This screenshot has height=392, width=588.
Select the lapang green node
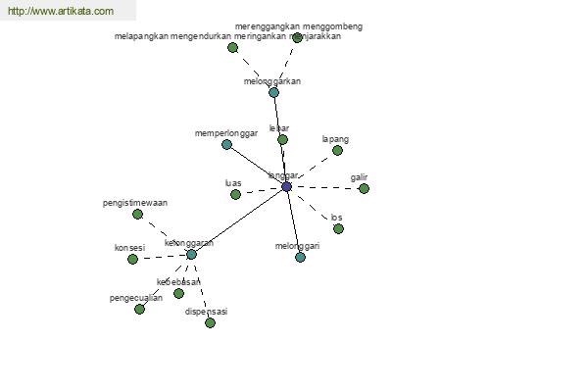tap(337, 150)
